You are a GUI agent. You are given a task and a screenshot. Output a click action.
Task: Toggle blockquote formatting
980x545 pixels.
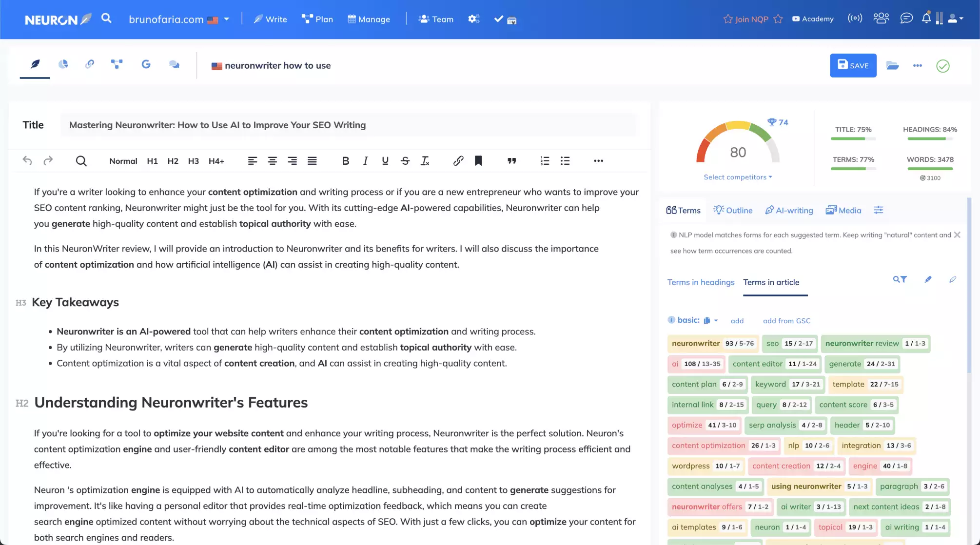pyautogui.click(x=511, y=161)
